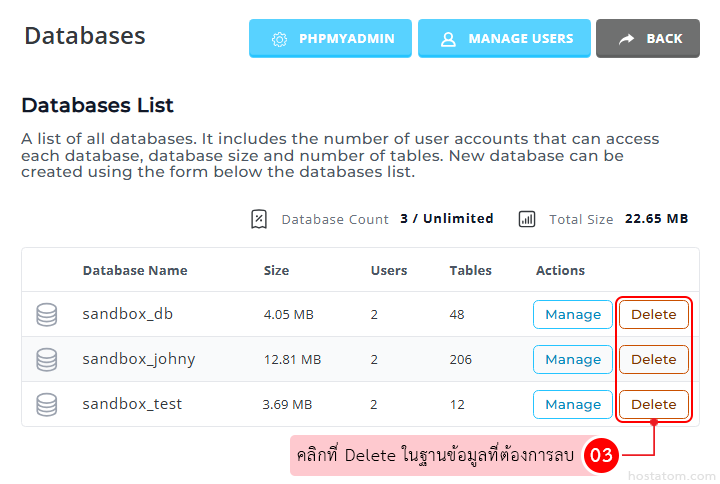Manage the sandbox_db database

click(572, 314)
